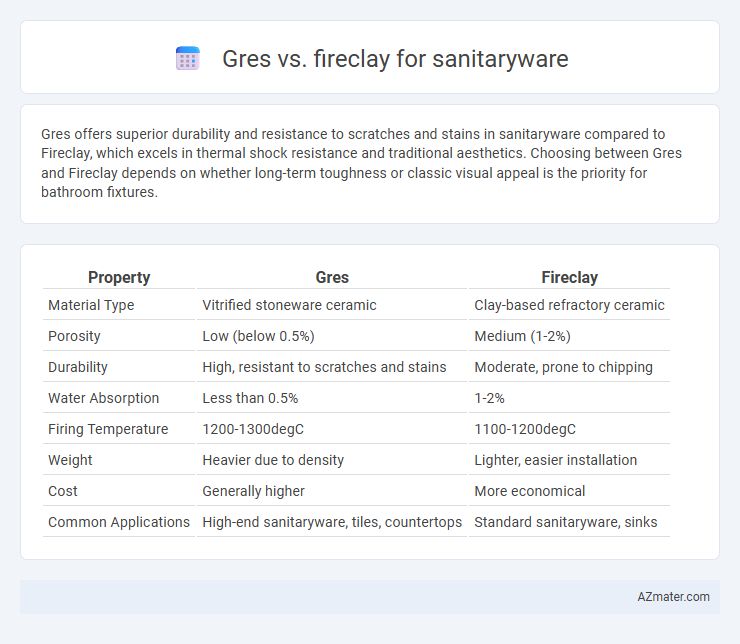Click the heading 'Gres vs. fireclay for sanitaryware'
The width and height of the screenshot is (740, 644).
click(395, 59)
